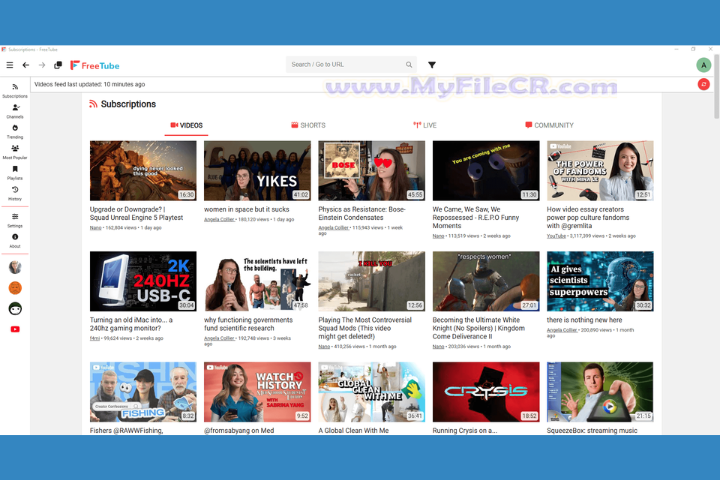Open About in the sidebar
This screenshot has height=480, width=720.
[15, 241]
